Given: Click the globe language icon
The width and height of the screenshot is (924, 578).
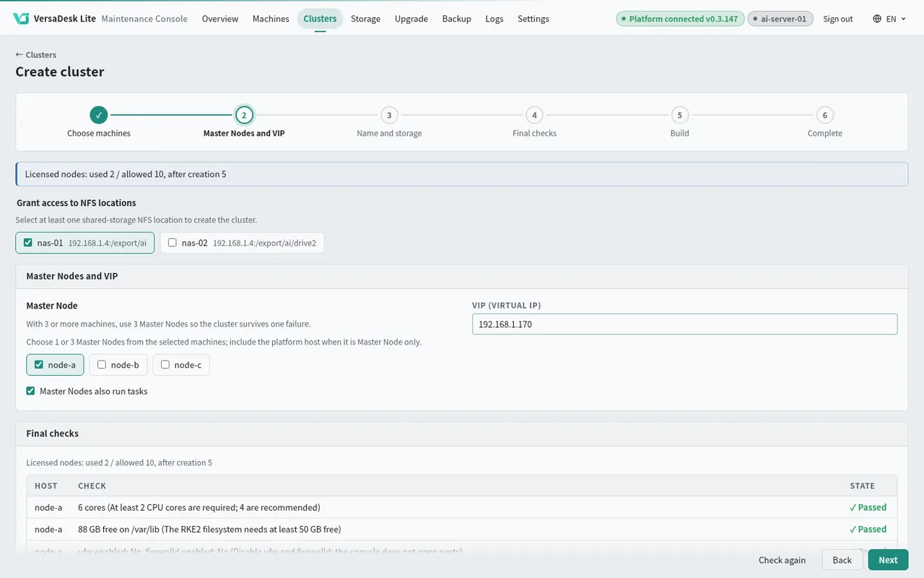Looking at the screenshot, I should pos(877,19).
